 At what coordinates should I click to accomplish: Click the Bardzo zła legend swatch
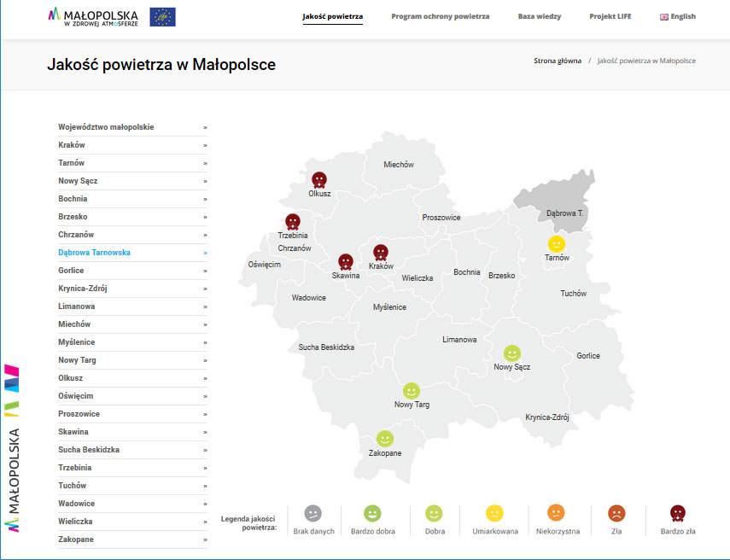coord(678,513)
